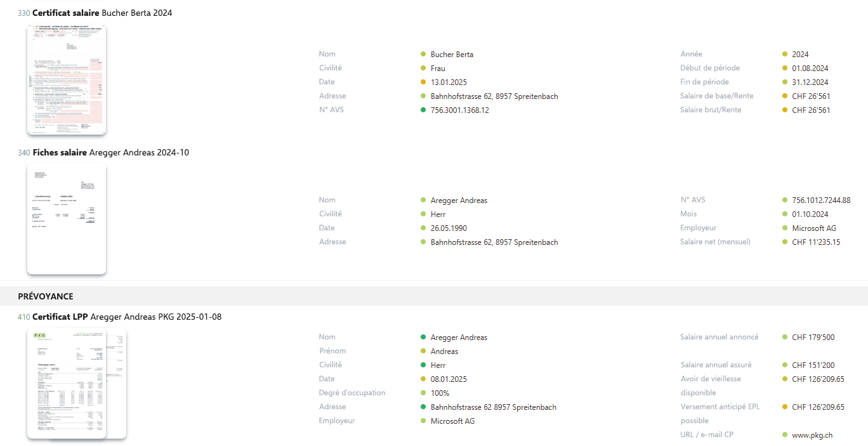Click the Début de période value 01.08.2024
The height and width of the screenshot is (446, 868).
(810, 68)
